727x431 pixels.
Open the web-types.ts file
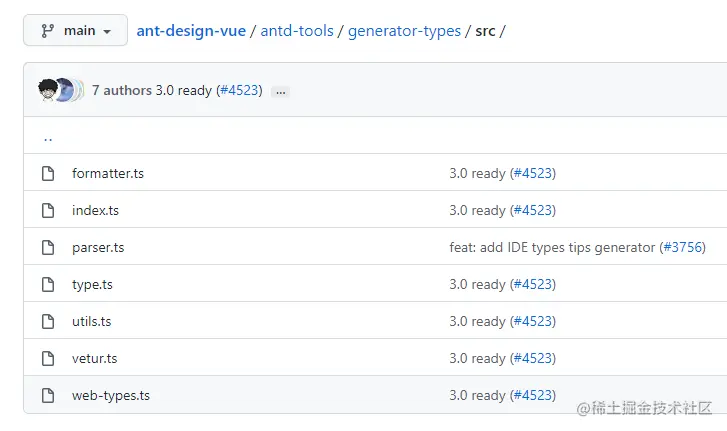click(x=111, y=395)
